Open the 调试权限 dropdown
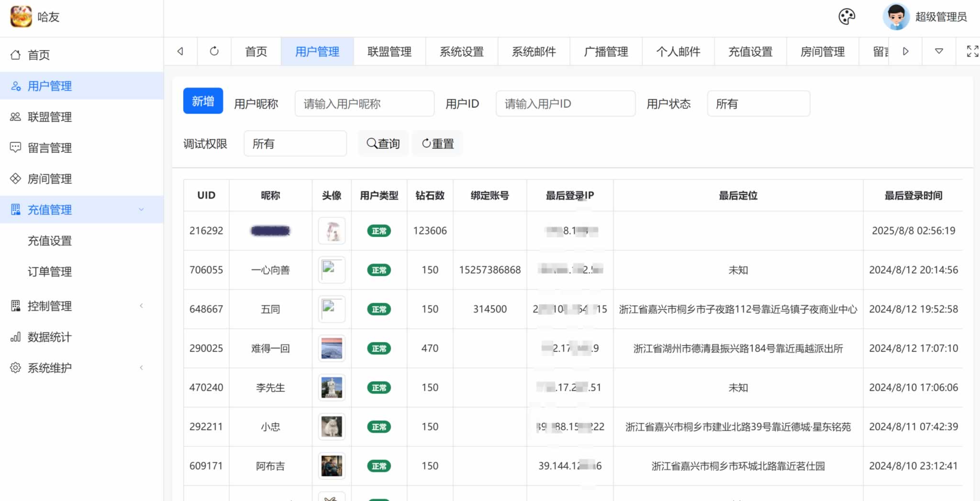Image resolution: width=980 pixels, height=501 pixels. point(295,144)
